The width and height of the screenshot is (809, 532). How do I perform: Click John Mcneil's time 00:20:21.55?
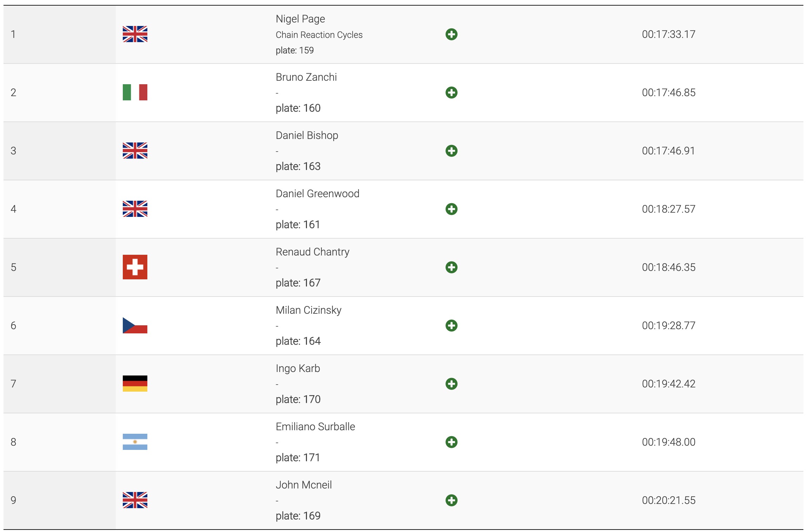pyautogui.click(x=668, y=500)
